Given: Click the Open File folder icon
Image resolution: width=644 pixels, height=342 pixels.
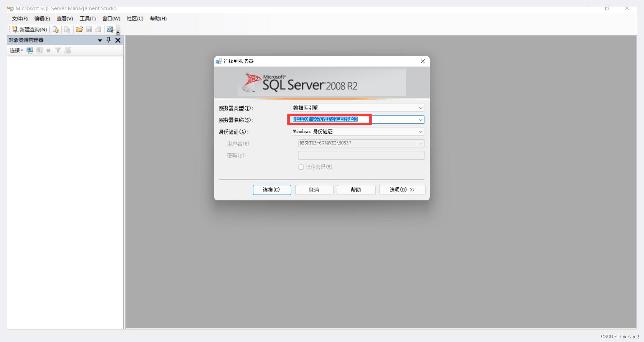Looking at the screenshot, I should (x=79, y=30).
